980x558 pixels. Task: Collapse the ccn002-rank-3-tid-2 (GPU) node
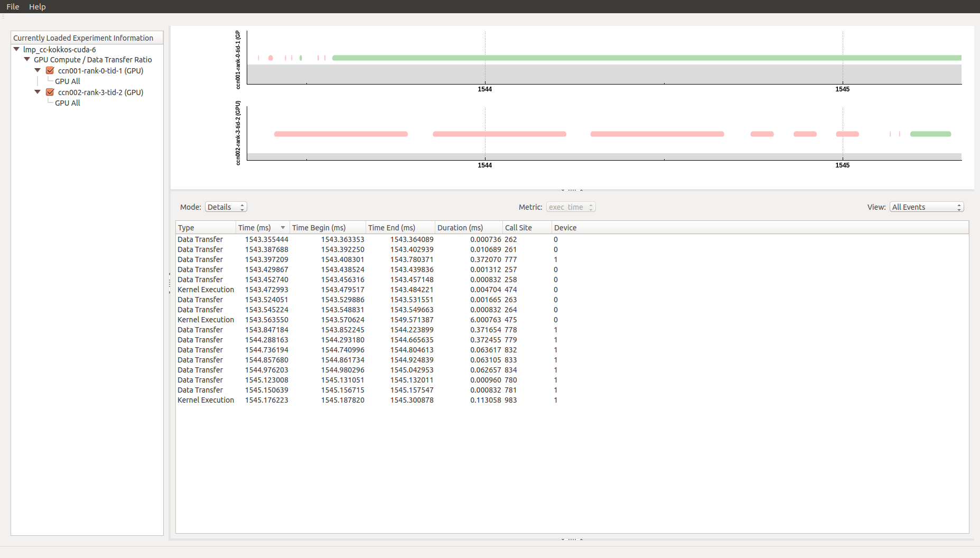point(38,92)
